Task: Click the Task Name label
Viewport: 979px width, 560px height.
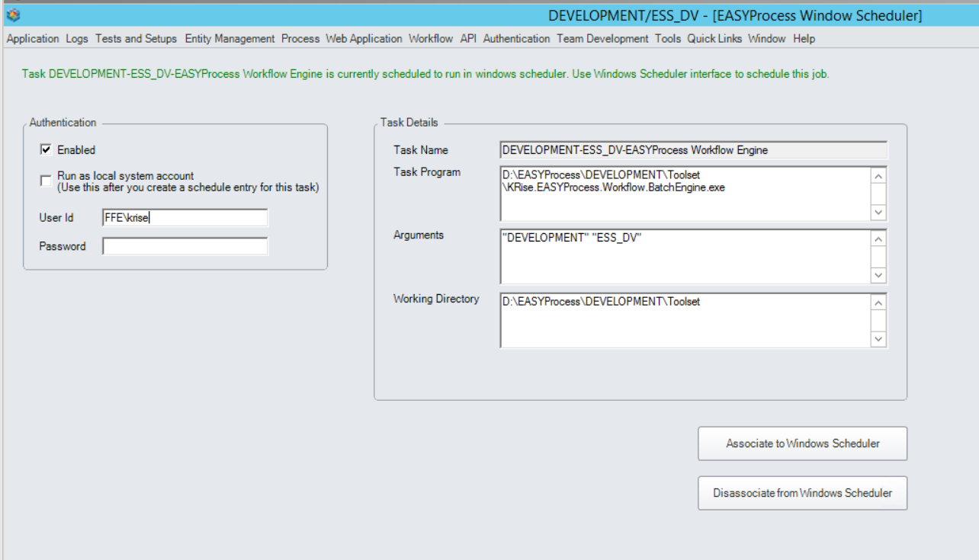Action: coord(421,150)
